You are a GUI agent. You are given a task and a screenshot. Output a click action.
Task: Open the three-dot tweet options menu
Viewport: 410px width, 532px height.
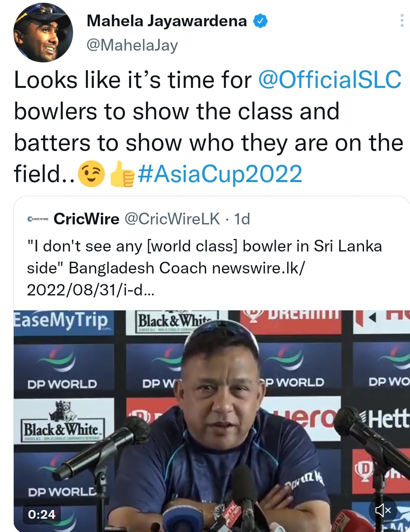[x=402, y=21]
